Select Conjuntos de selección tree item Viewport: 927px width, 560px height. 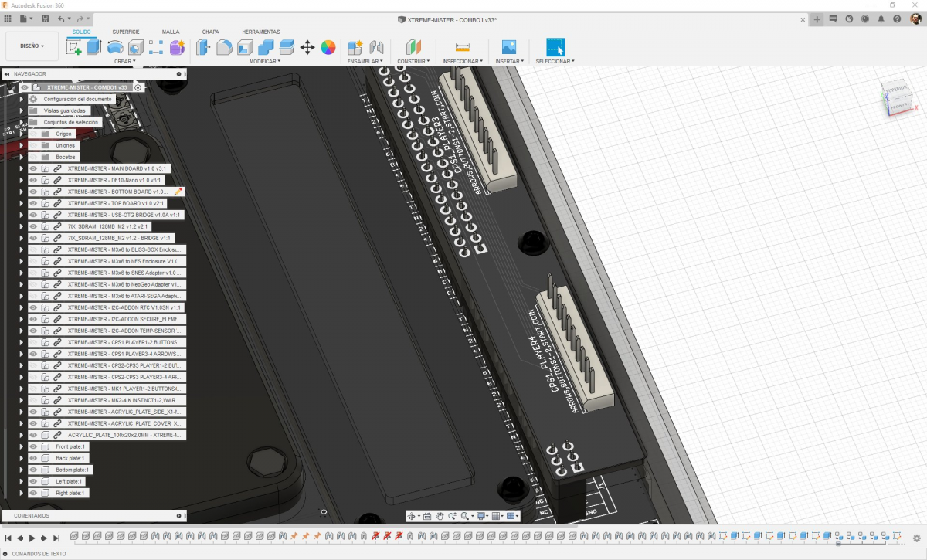click(71, 122)
